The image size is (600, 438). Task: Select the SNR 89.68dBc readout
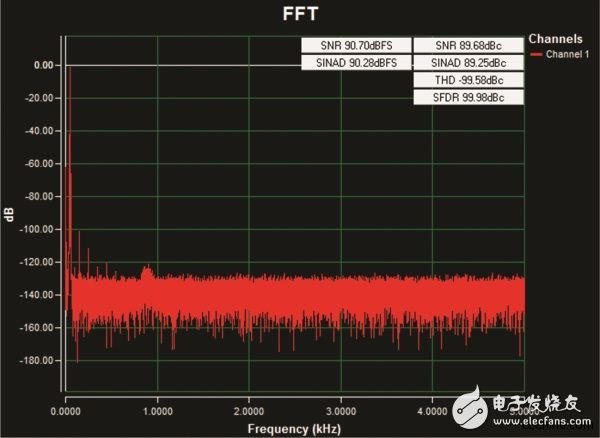pos(468,46)
